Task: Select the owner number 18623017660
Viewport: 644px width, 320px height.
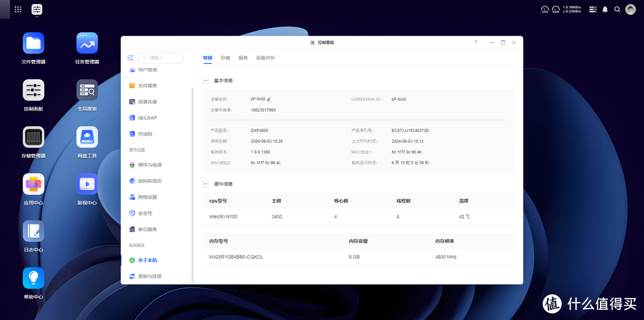Action: click(x=264, y=110)
